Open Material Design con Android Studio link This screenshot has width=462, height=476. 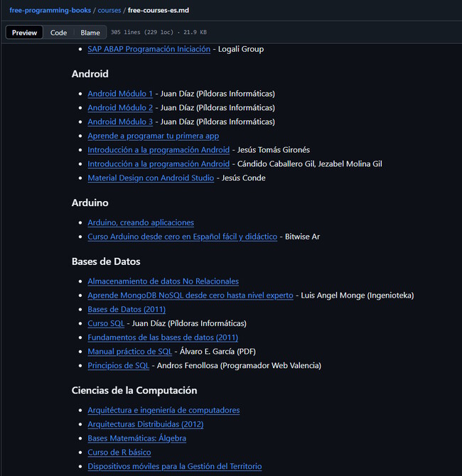(150, 178)
